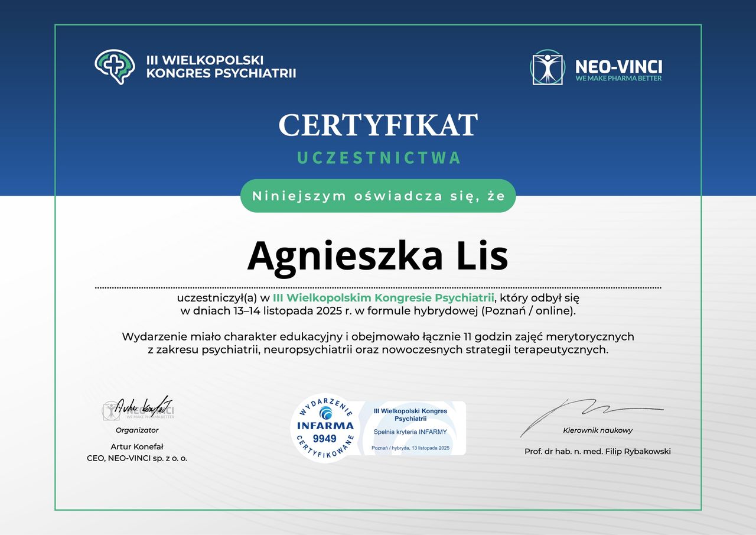The image size is (756, 535).
Task: Click the round INFARMA certification stamp
Action: click(x=325, y=428)
